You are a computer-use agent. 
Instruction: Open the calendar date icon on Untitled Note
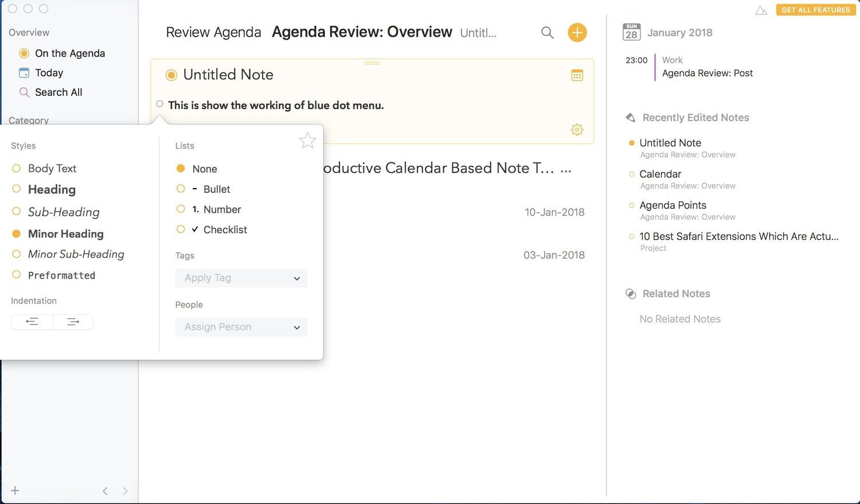577,75
